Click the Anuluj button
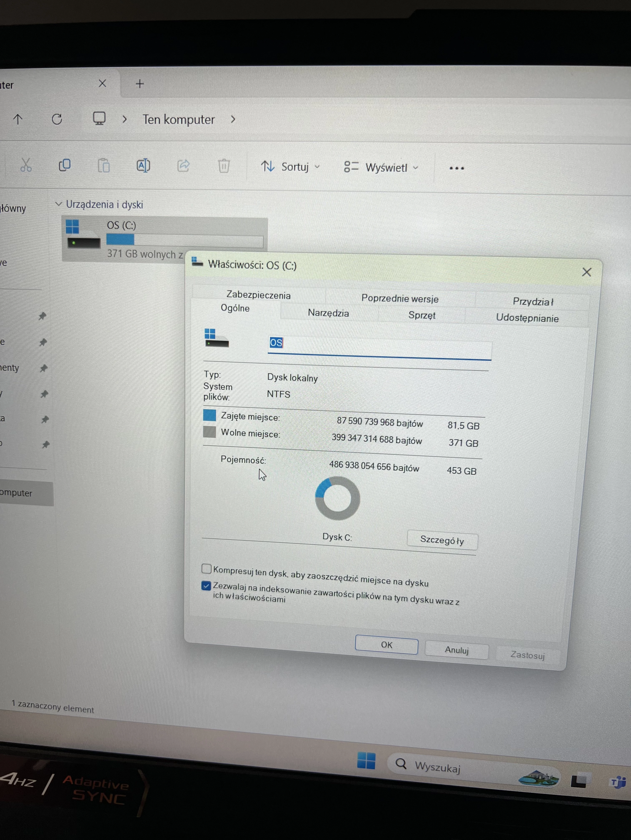Image resolution: width=631 pixels, height=840 pixels. [x=457, y=650]
